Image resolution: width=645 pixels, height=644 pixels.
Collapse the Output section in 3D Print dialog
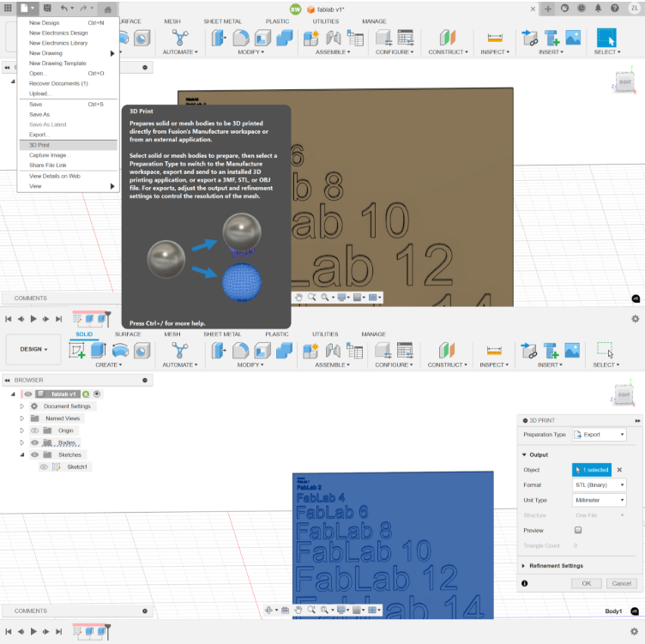(x=524, y=454)
